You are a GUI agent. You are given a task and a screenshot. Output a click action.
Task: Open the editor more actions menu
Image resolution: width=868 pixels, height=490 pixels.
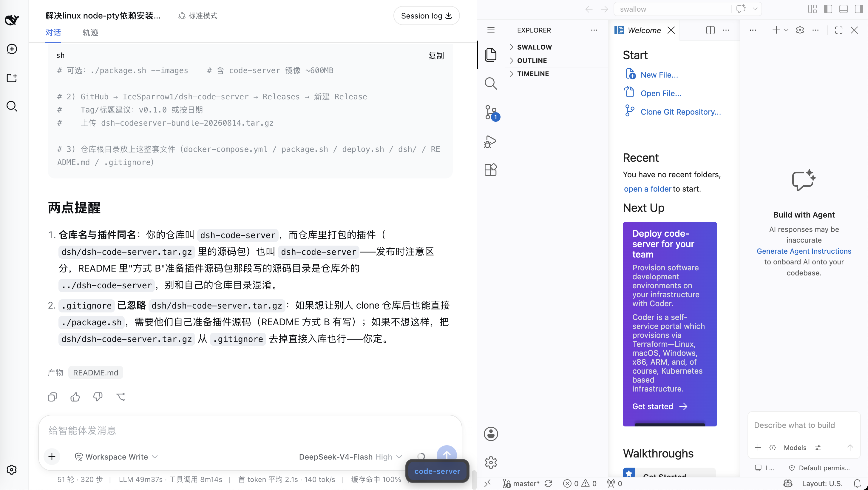pos(726,30)
